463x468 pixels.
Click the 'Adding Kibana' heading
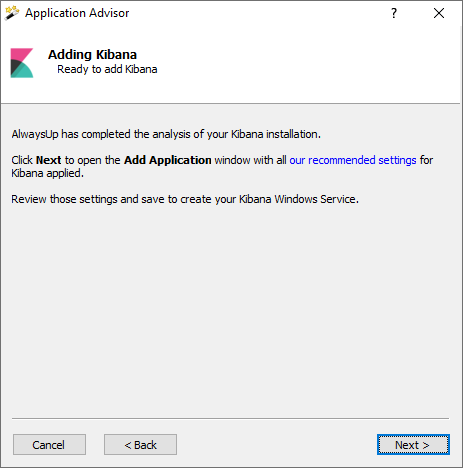tap(92, 55)
